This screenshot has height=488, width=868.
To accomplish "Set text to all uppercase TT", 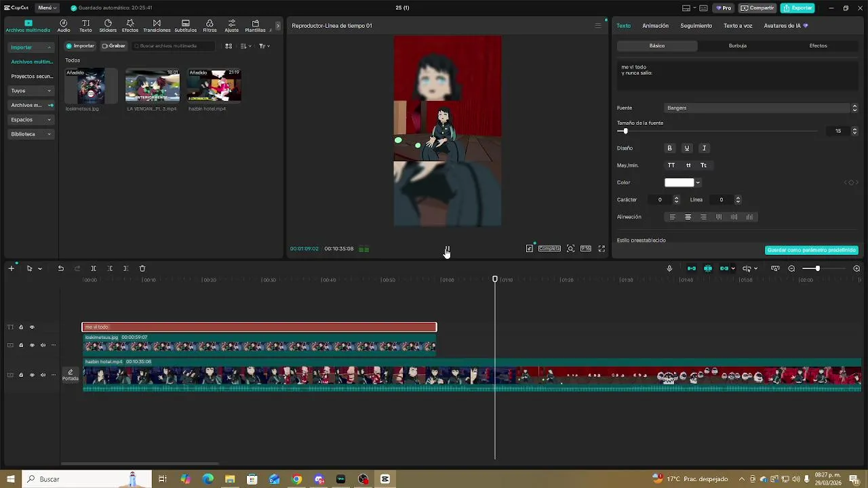I will pyautogui.click(x=671, y=165).
